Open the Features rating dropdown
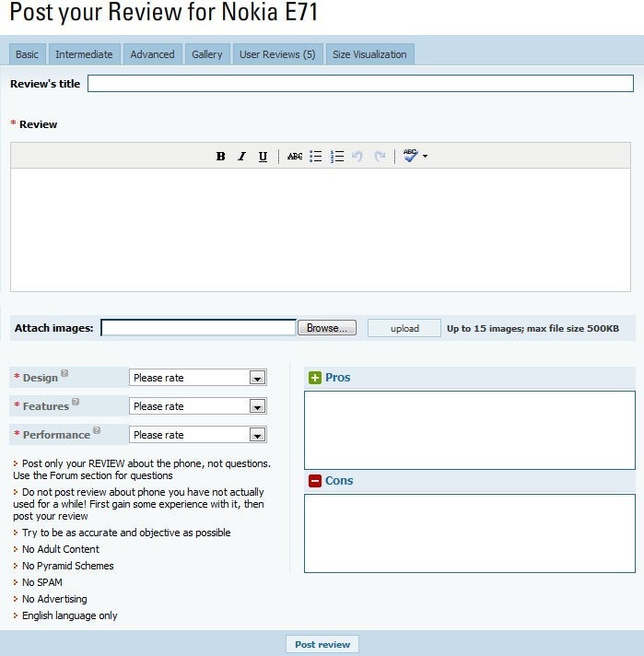The height and width of the screenshot is (656, 644). tap(198, 405)
